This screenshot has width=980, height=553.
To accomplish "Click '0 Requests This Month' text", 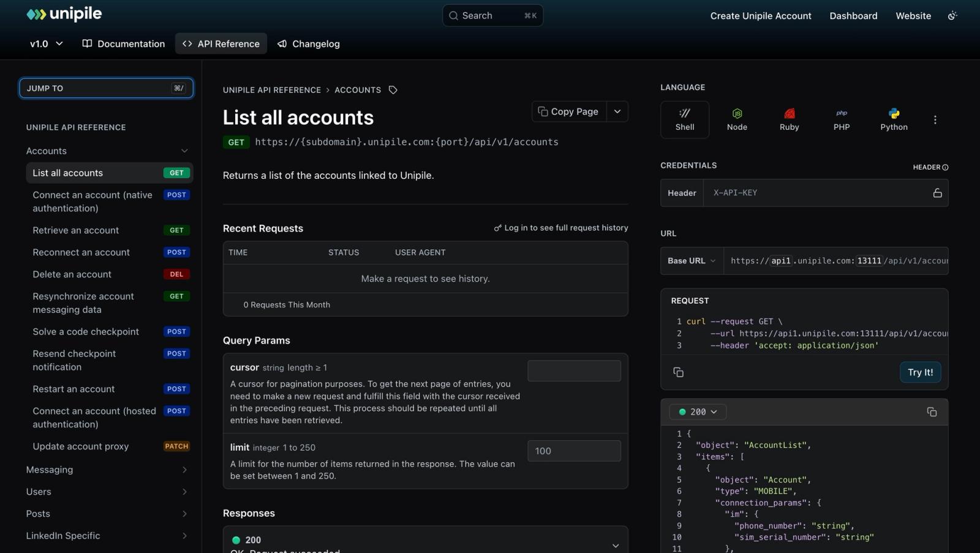I will pos(287,305).
